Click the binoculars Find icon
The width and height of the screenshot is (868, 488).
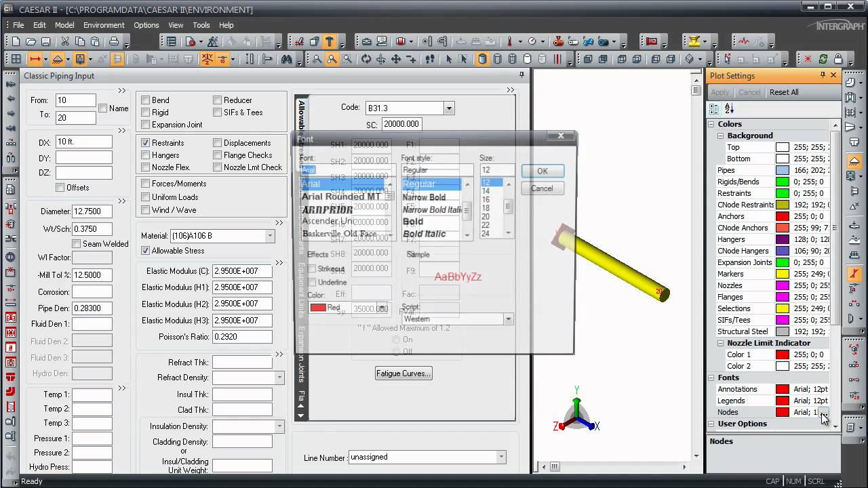coord(287,59)
